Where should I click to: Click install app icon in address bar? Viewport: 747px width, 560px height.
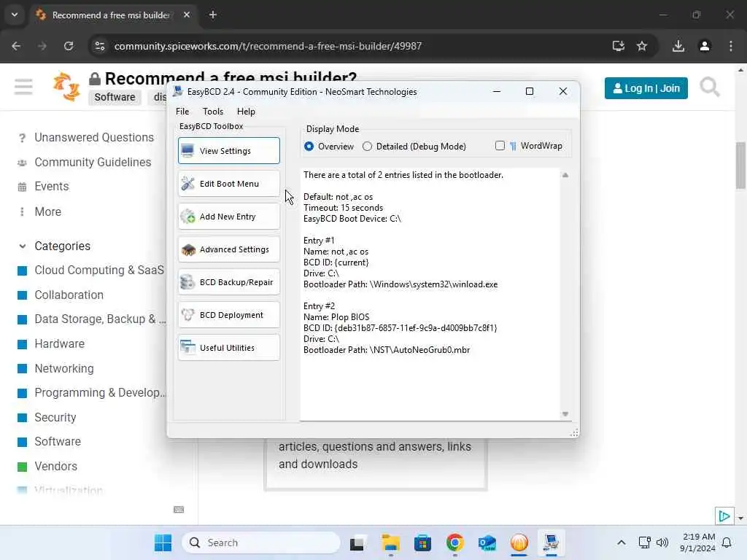(619, 46)
